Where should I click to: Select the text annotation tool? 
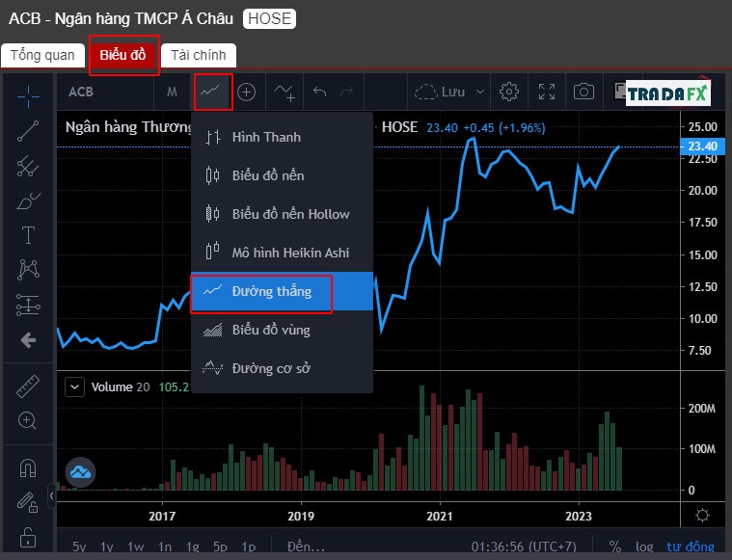(28, 235)
